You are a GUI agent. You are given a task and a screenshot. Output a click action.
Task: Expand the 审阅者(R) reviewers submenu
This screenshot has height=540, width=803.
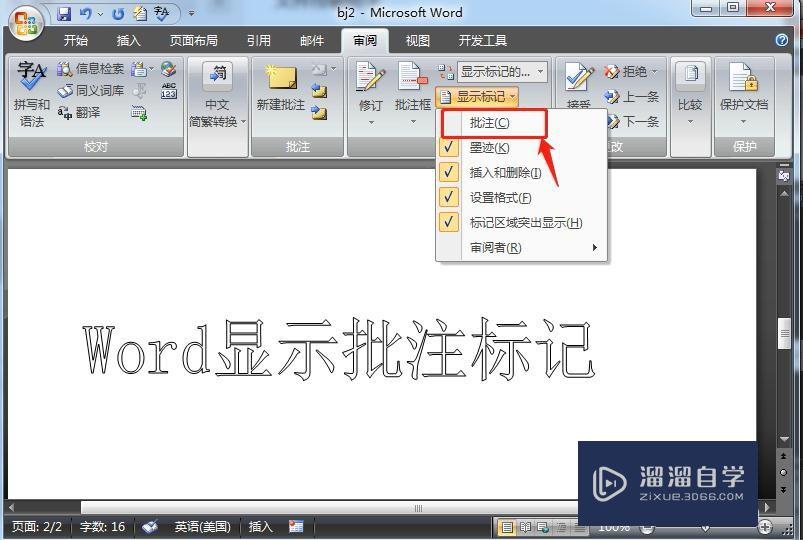tap(521, 247)
